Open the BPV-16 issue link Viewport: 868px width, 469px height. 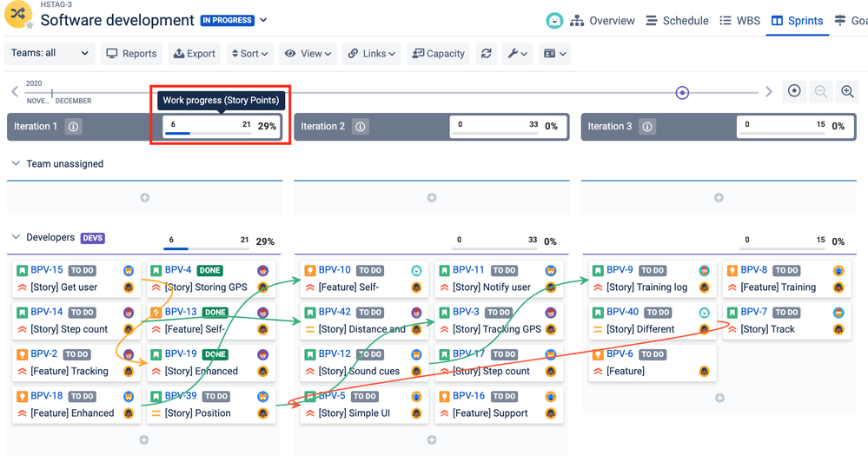click(468, 396)
